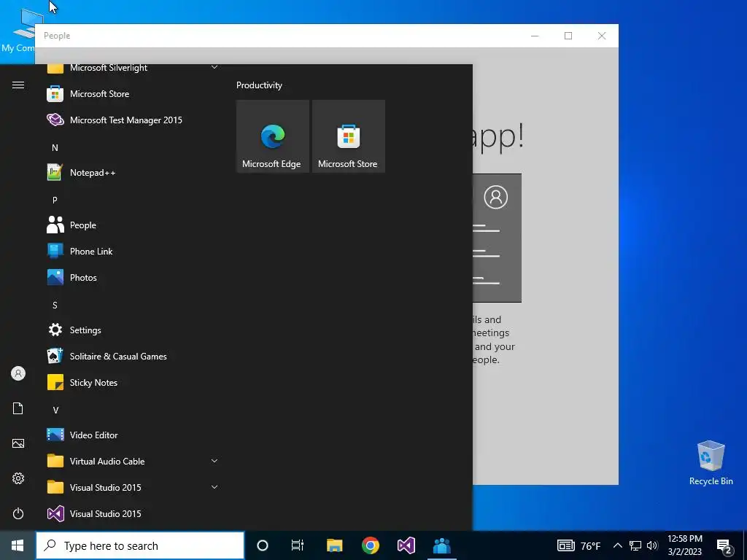Click the taskbar search box
This screenshot has height=560, width=747.
(x=140, y=545)
